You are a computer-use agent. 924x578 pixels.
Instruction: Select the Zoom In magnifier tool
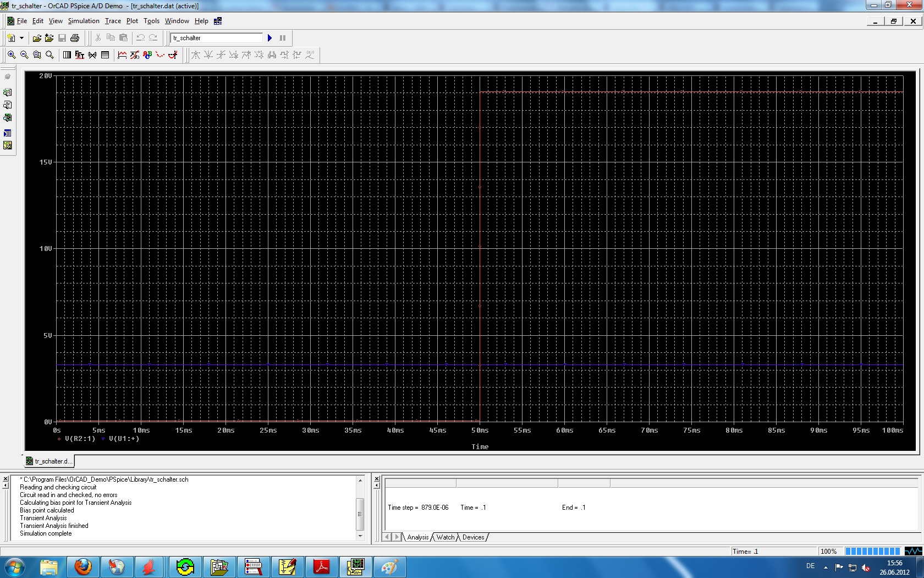coord(12,55)
